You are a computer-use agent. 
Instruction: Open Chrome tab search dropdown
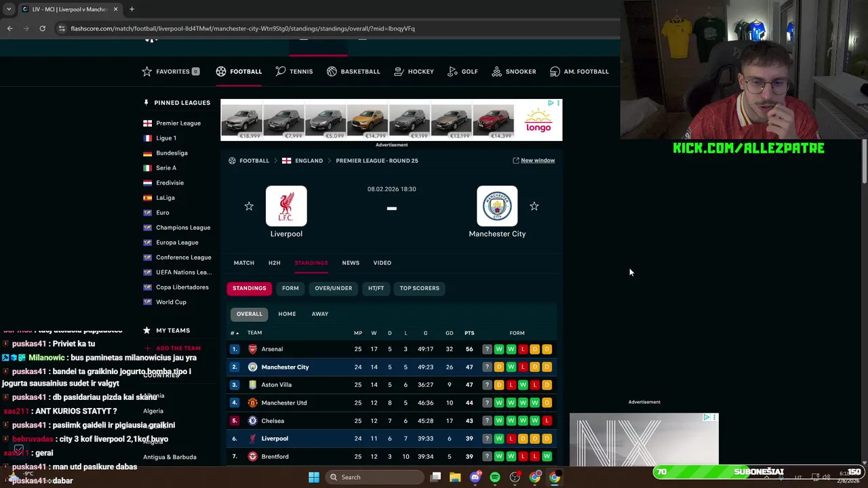click(9, 9)
